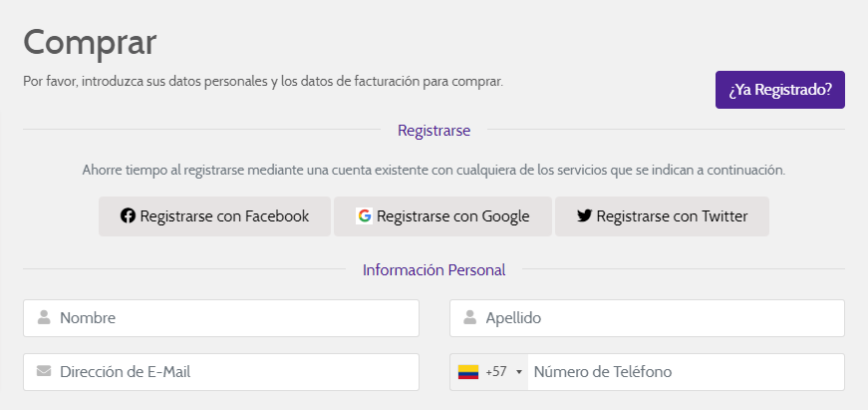This screenshot has width=868, height=410.
Task: Focus the Número de Teléfono field
Action: (686, 372)
